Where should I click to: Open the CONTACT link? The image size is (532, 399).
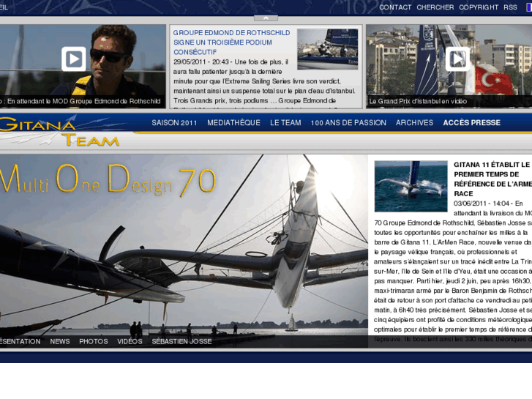[395, 7]
